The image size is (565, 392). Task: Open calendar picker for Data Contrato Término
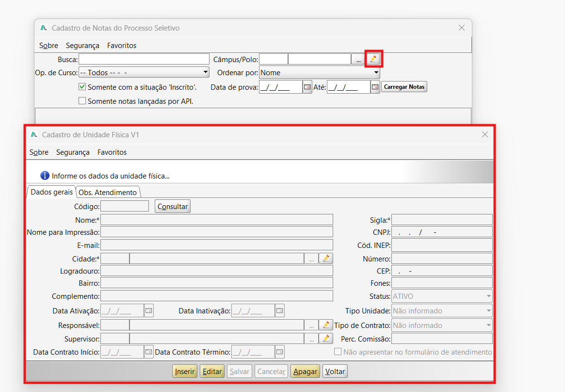280,352
